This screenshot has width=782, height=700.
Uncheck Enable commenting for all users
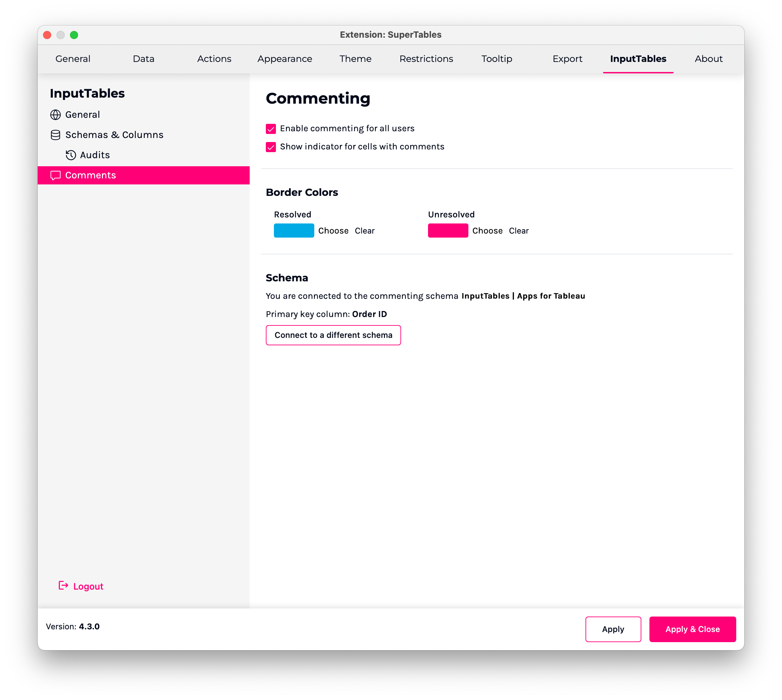click(x=271, y=129)
